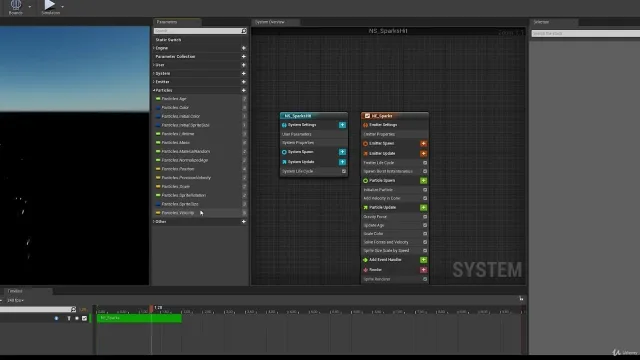Add parameter to Parameter Collection with plus
This screenshot has width=640, height=360.
point(244,56)
